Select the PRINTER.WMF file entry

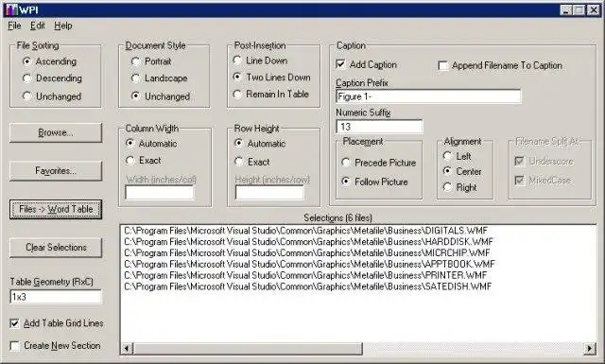point(305,276)
